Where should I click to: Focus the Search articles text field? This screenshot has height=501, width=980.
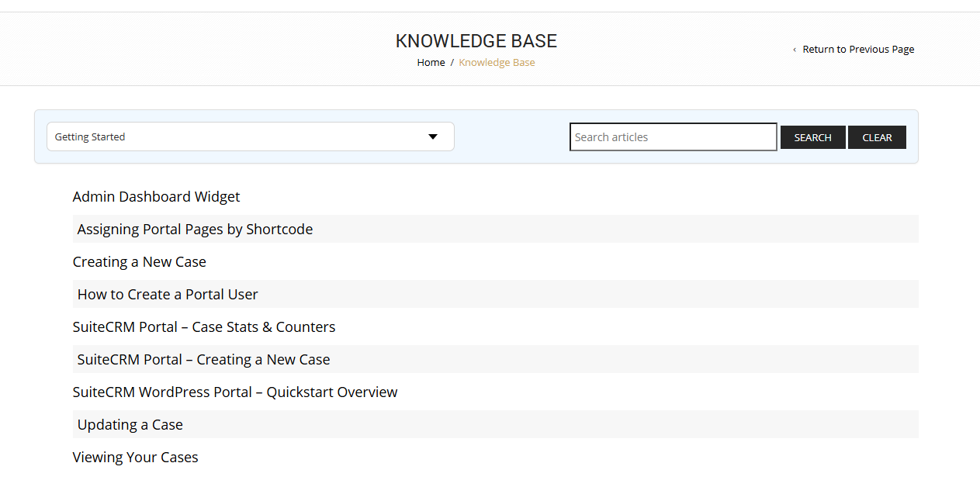tap(673, 137)
